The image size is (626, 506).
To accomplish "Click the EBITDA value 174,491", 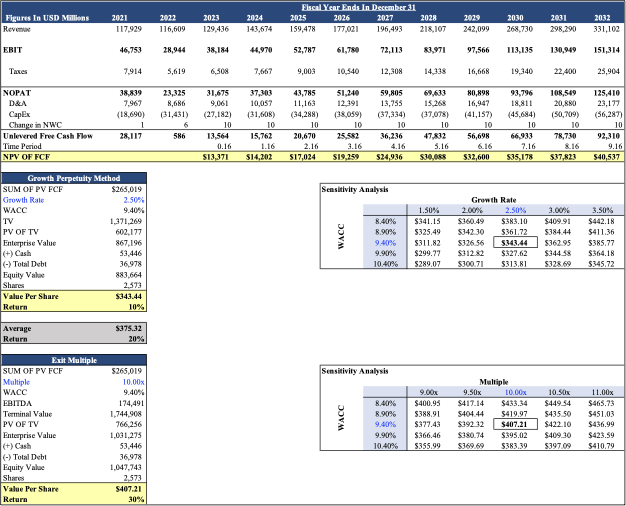I will click(131, 403).
